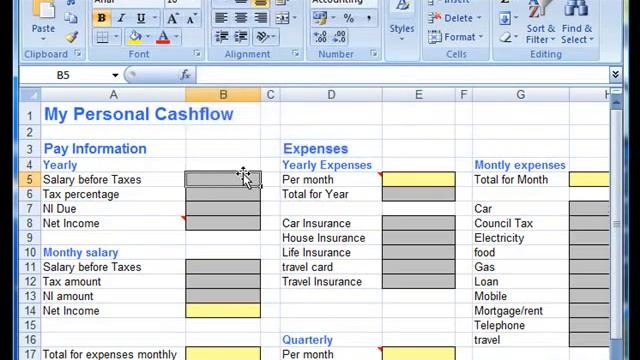Click the 'Tax percentage' cell
The height and width of the screenshot is (360, 640).
(81, 194)
